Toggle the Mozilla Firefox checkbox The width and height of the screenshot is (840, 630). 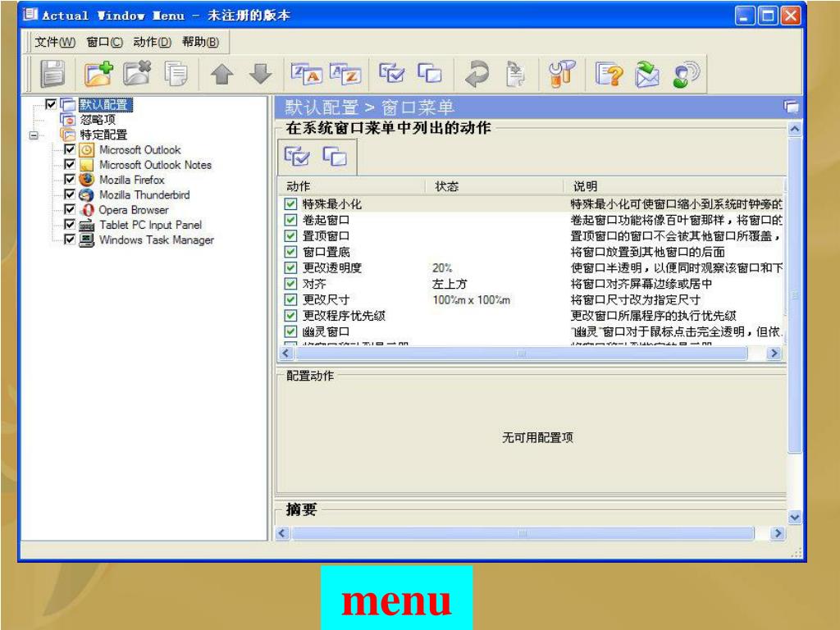coord(69,179)
